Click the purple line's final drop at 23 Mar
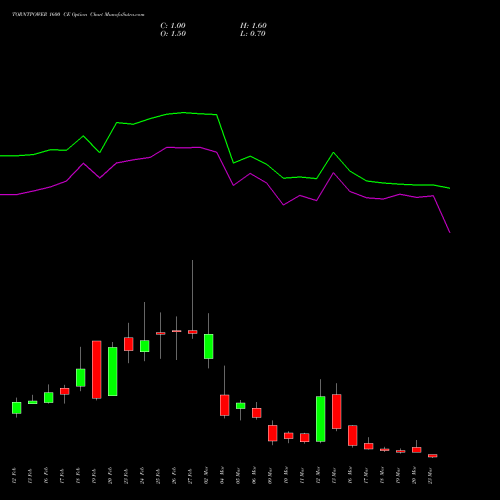Image resolution: width=500 pixels, height=500 pixels. pyautogui.click(x=442, y=214)
